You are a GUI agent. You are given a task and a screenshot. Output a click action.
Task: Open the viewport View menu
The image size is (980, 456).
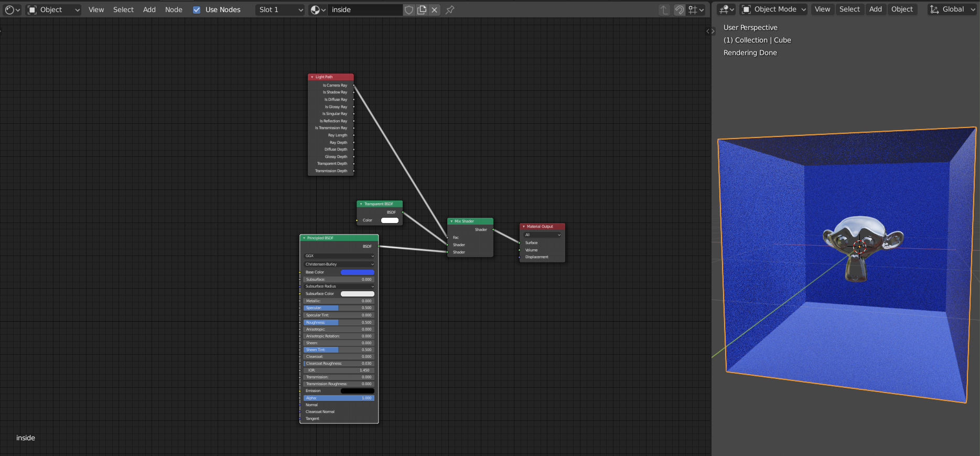[822, 9]
